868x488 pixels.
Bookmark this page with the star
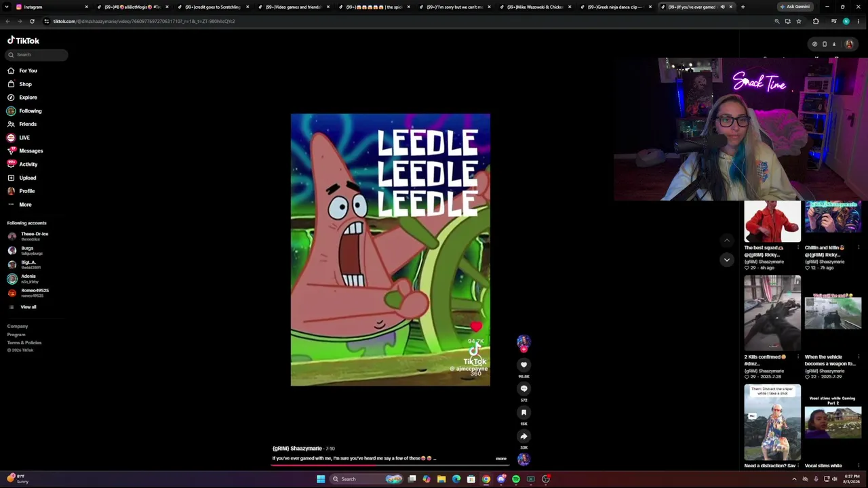click(x=799, y=21)
